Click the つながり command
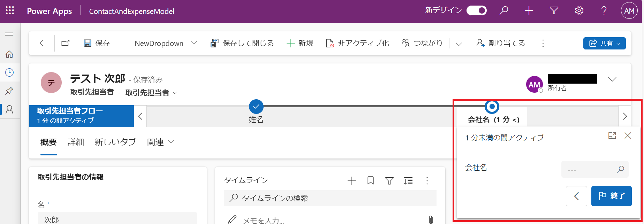Viewport: 644px width, 224px height. (x=422, y=43)
